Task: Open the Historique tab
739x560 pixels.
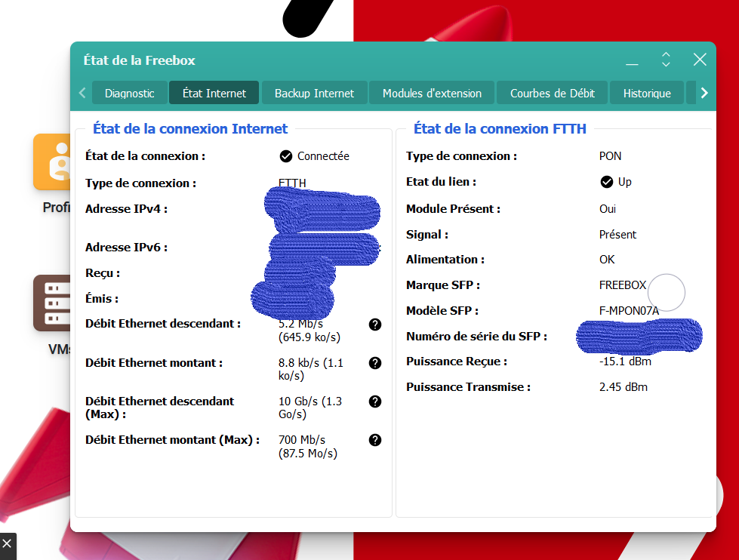Action: [x=646, y=94]
